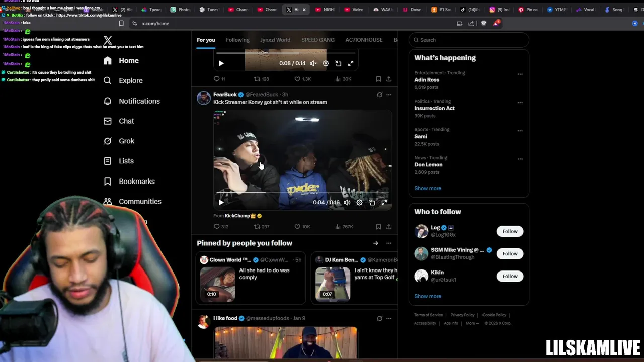
Task: Repost the top post with 128 reposts
Action: click(x=262, y=79)
